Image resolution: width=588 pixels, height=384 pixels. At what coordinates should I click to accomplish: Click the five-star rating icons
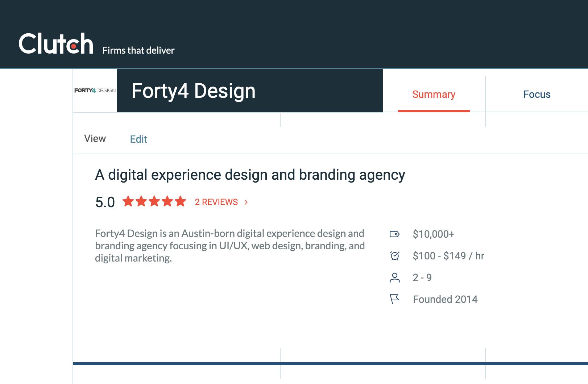154,201
